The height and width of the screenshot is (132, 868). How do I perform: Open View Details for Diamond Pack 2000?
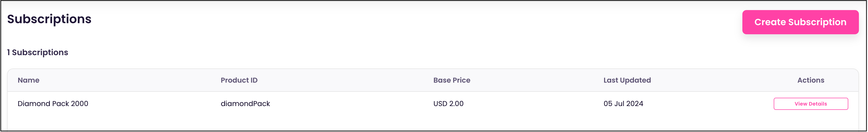810,104
